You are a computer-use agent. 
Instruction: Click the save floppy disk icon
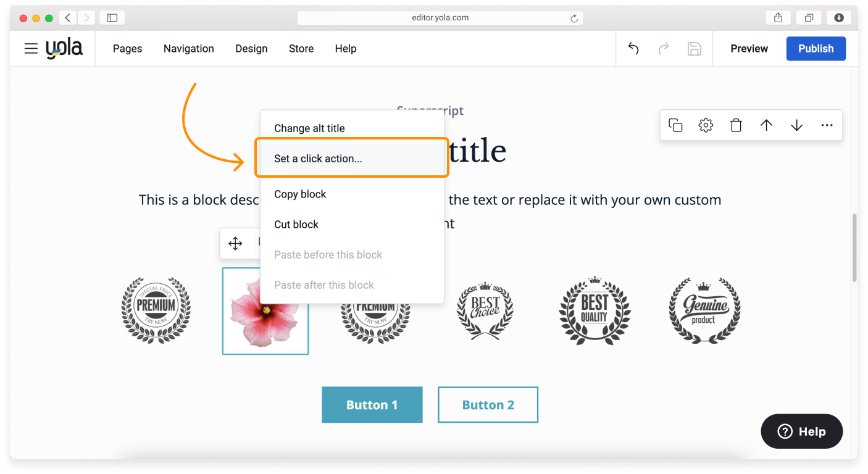695,49
